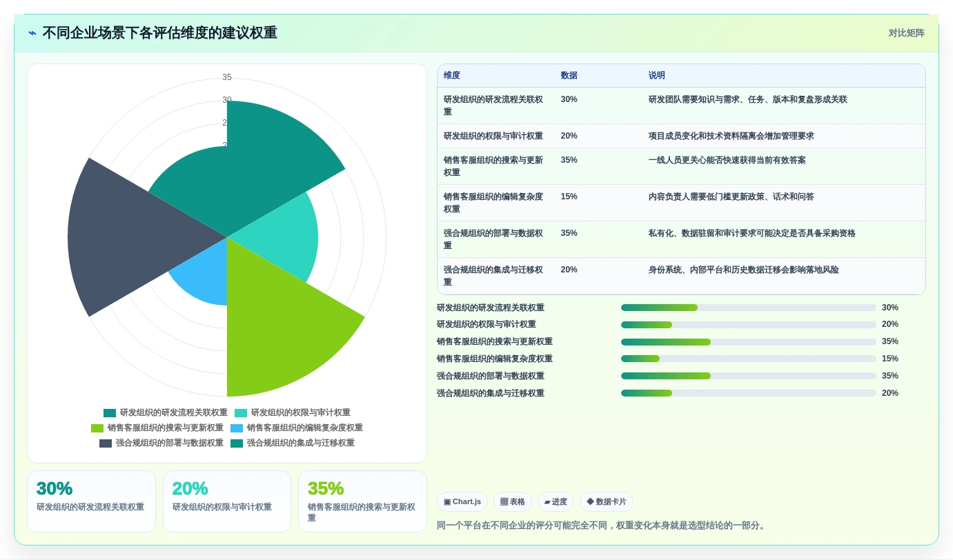The image size is (953, 560).
Task: Click the 35% 搜索与更新权重 data card
Action: [362, 501]
